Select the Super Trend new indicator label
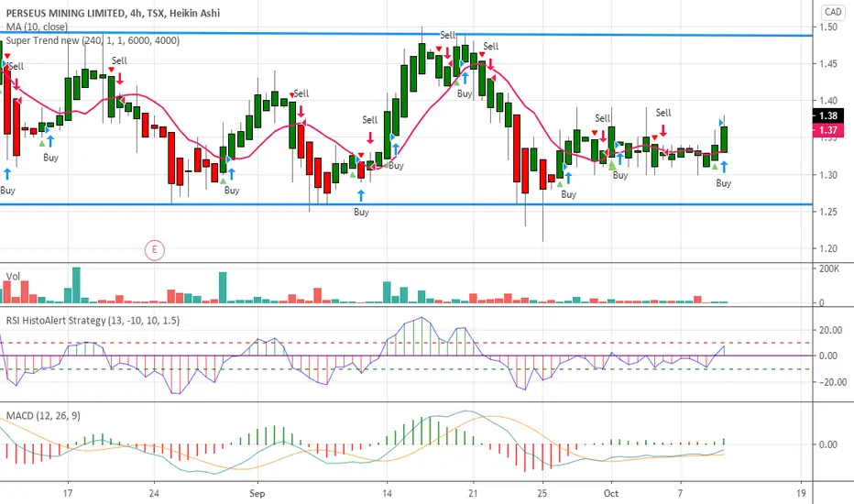Viewport: 854px width, 504px height. (x=93, y=40)
